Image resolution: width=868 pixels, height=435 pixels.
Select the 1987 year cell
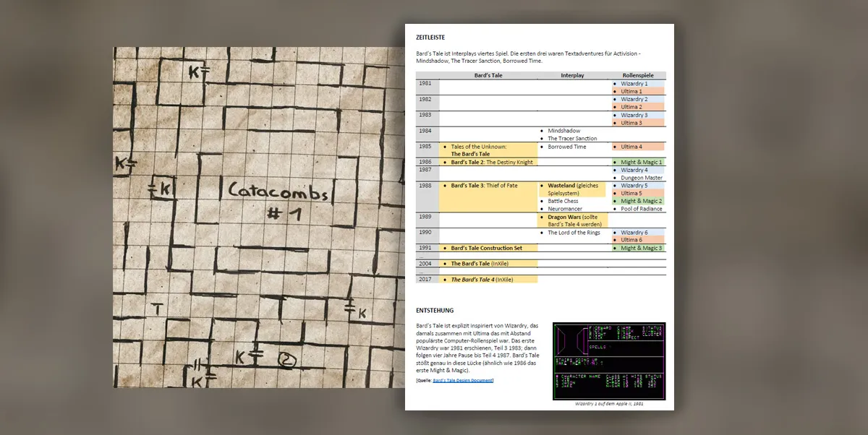coord(427,174)
